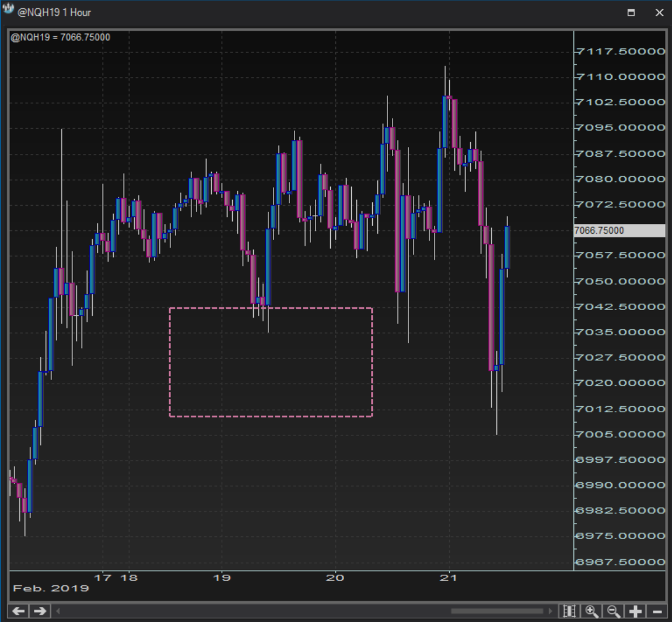The image size is (672, 622).
Task: Click the left arrow navigation button
Action: pyautogui.click(x=18, y=611)
